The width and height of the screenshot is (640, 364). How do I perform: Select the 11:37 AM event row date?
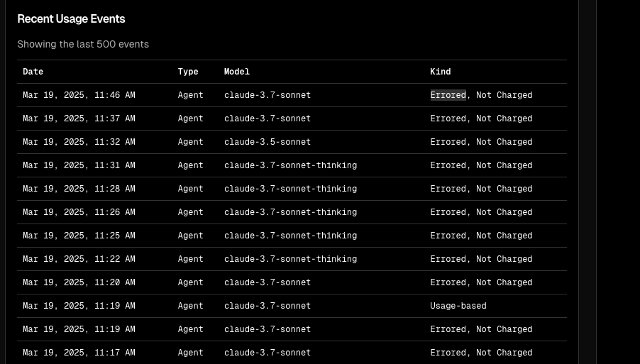pos(79,118)
